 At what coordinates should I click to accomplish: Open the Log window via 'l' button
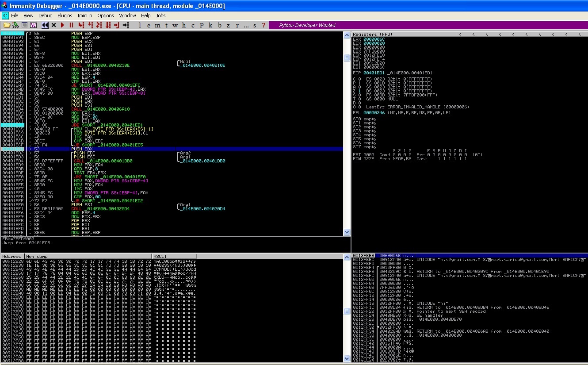click(x=140, y=25)
